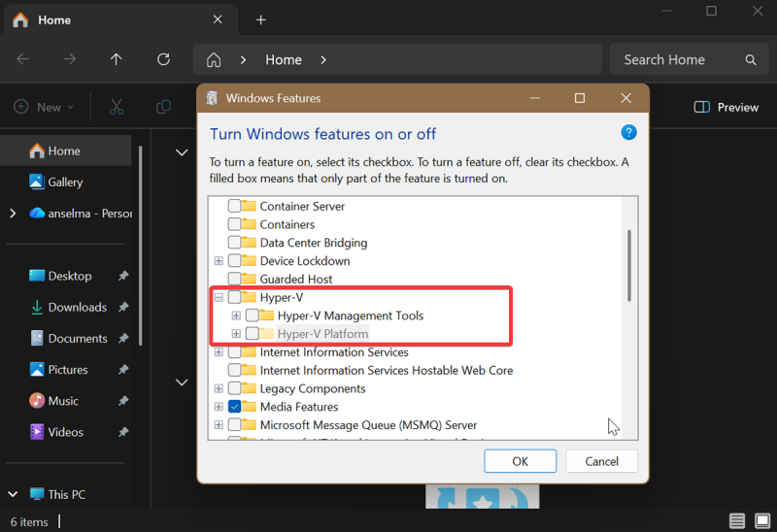This screenshot has width=777, height=532.
Task: Click the home icon in address bar
Action: pos(214,60)
